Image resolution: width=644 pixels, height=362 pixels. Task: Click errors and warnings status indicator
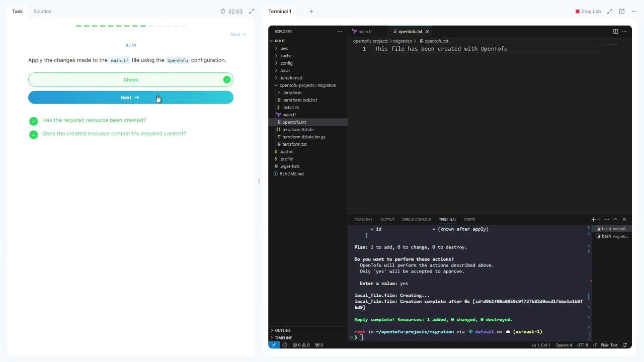coord(302,345)
